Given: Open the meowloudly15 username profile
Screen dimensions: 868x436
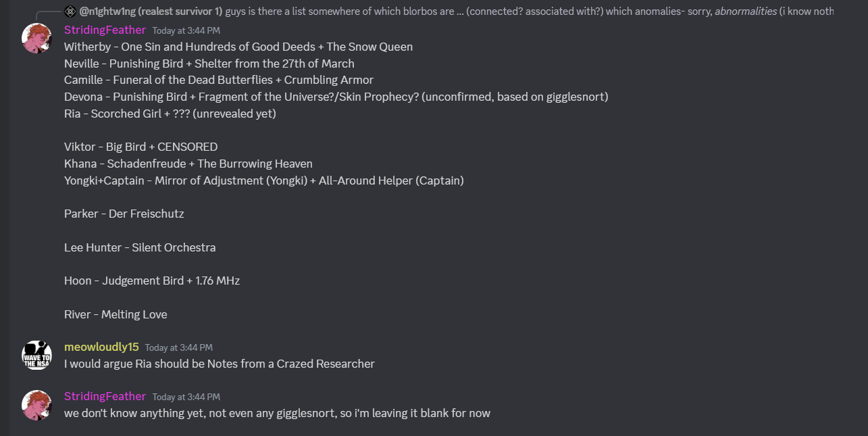Looking at the screenshot, I should pyautogui.click(x=101, y=347).
